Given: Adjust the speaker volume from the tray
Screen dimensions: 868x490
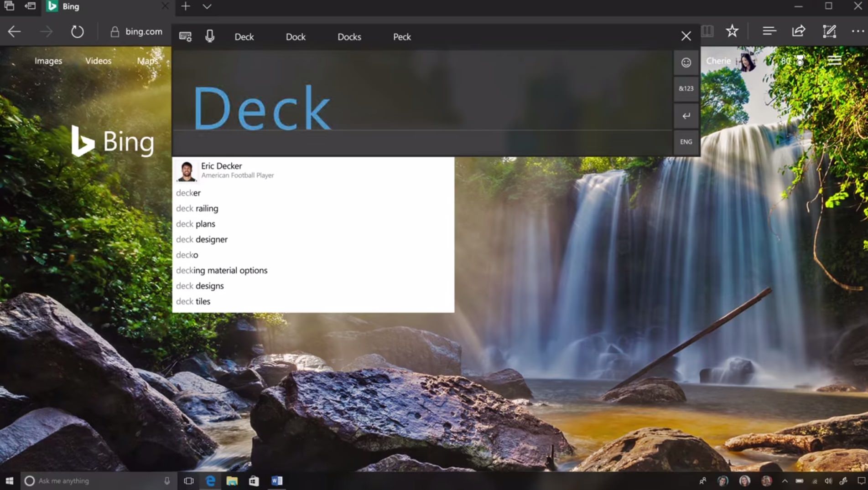Looking at the screenshot, I should pyautogui.click(x=828, y=480).
